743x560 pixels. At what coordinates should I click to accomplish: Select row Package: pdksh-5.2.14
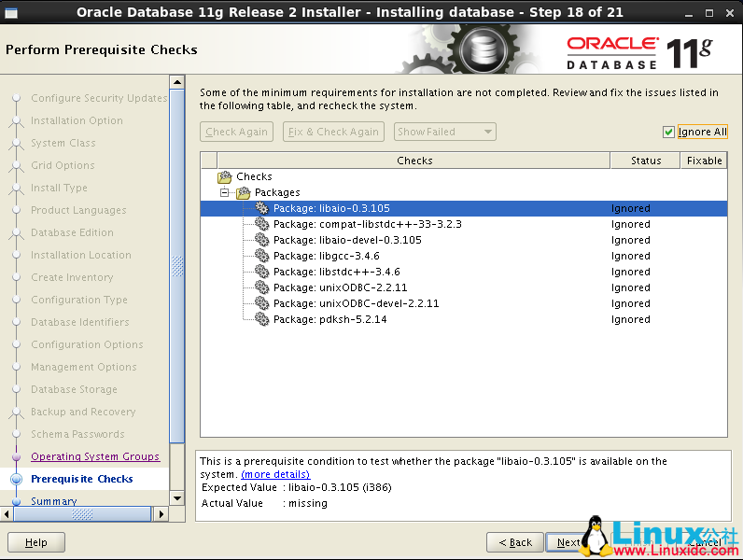(463, 319)
